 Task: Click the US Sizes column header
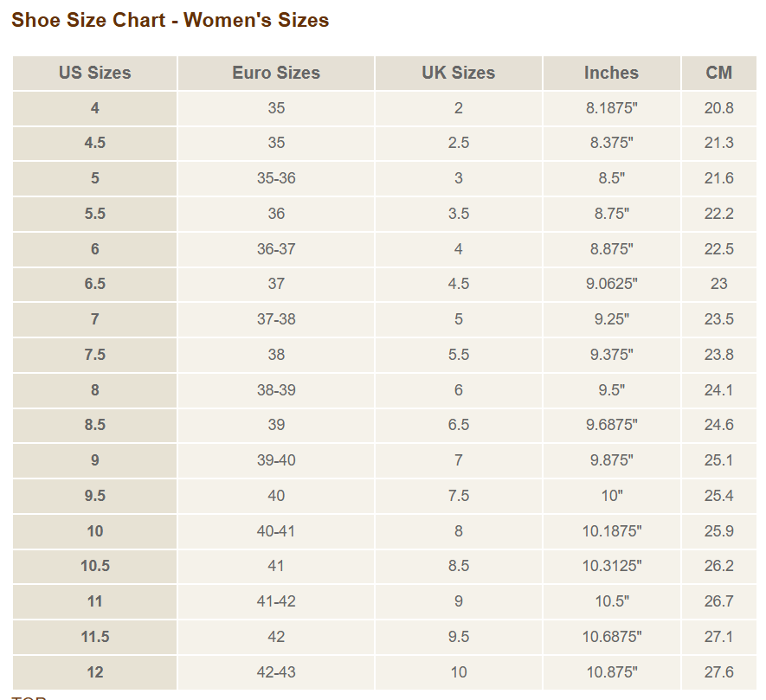(x=94, y=74)
